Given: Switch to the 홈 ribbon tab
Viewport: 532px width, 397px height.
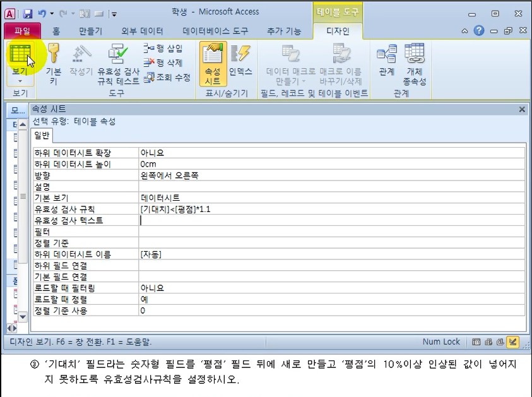Looking at the screenshot, I should pyautogui.click(x=56, y=31).
